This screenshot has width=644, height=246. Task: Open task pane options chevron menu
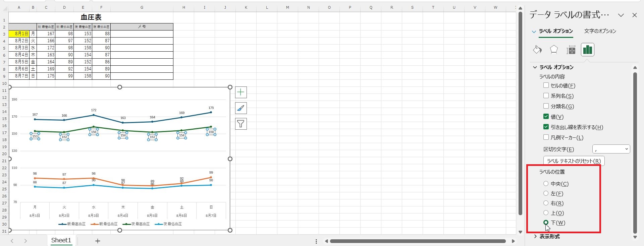pos(621,15)
